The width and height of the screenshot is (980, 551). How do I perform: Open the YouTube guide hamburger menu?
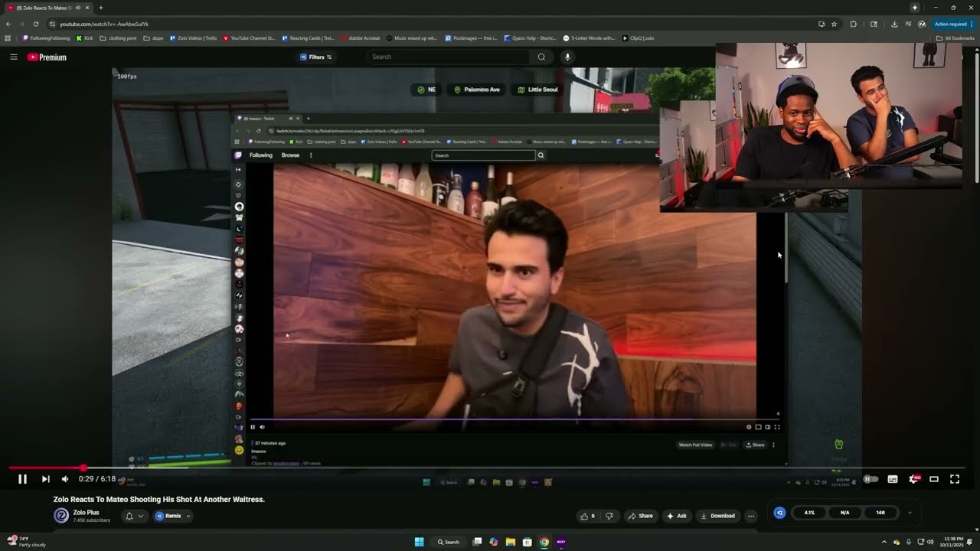[x=14, y=57]
